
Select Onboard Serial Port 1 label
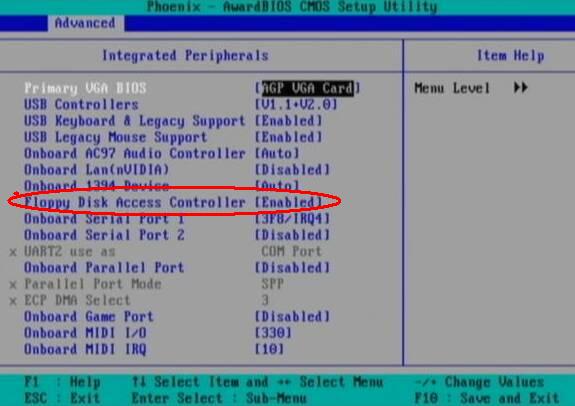tap(104, 219)
